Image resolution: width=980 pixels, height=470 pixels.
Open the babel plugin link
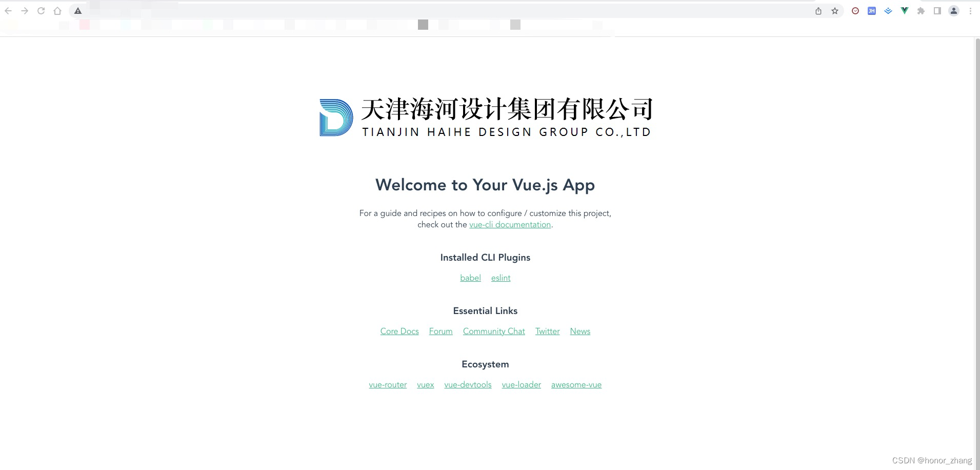470,278
